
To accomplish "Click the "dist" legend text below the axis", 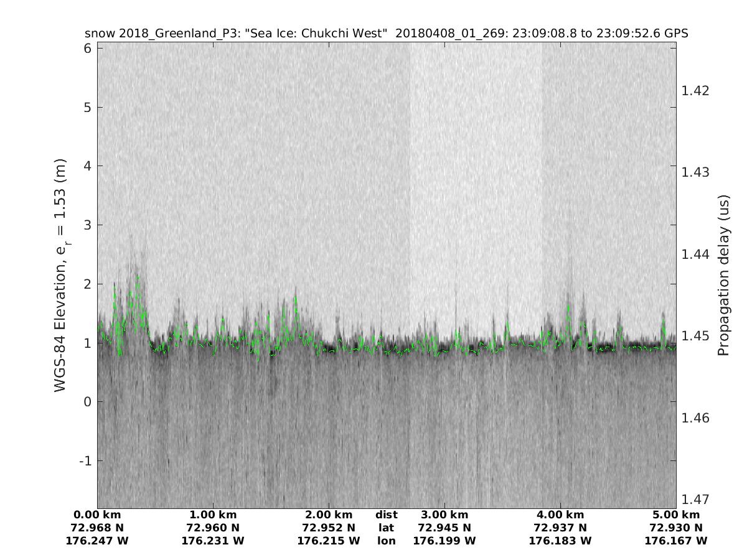I will pyautogui.click(x=386, y=515).
